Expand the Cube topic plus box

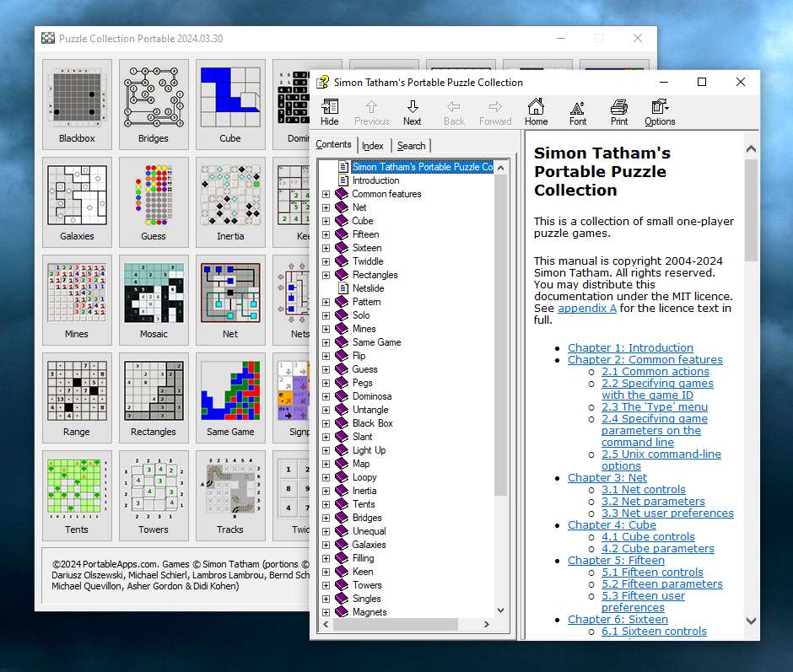pyautogui.click(x=326, y=222)
